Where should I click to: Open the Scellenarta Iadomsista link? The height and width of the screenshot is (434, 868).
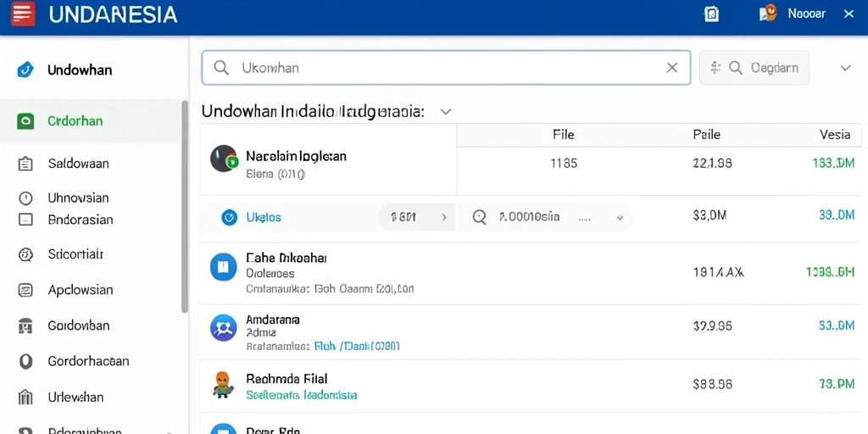click(x=302, y=395)
